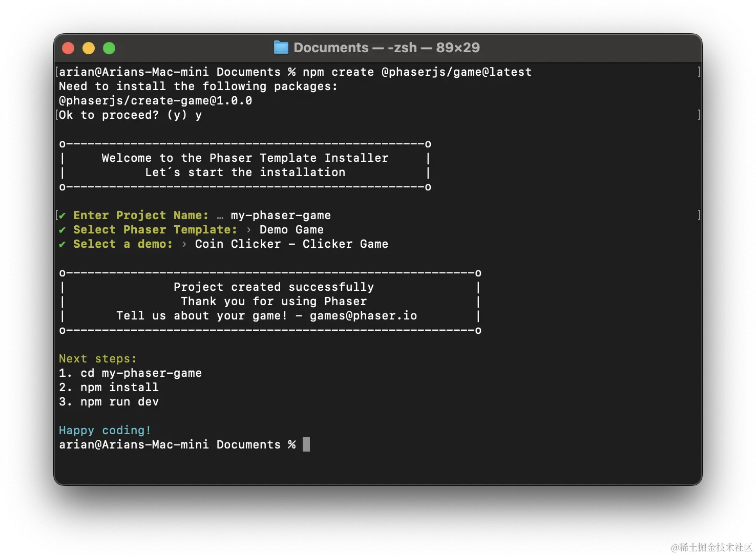
Task: Click the green zoom window button
Action: point(109,48)
